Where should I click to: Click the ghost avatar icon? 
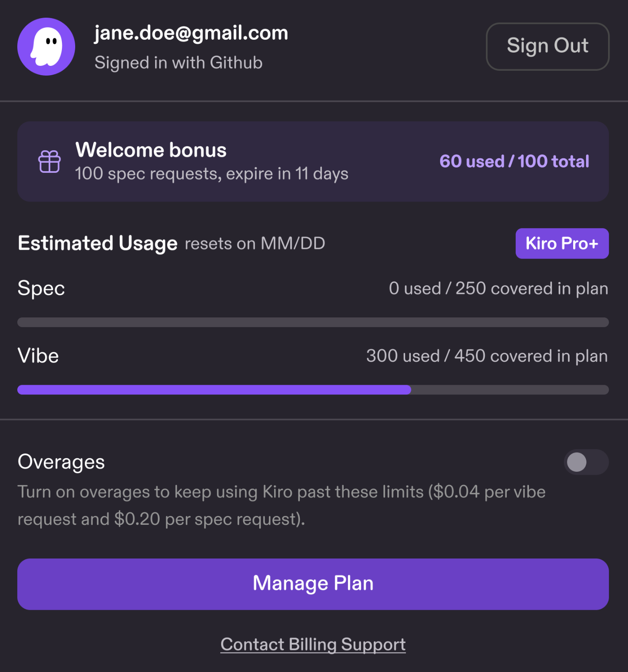(x=46, y=47)
